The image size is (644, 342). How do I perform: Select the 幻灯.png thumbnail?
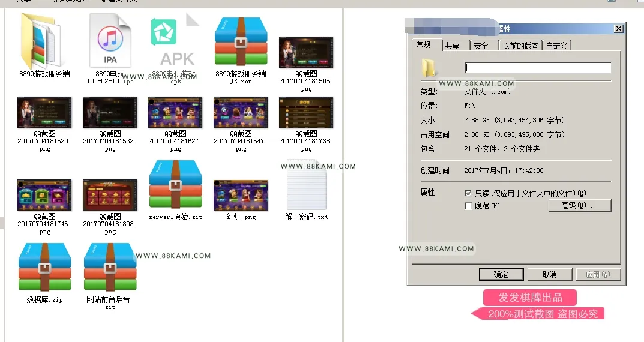point(241,195)
